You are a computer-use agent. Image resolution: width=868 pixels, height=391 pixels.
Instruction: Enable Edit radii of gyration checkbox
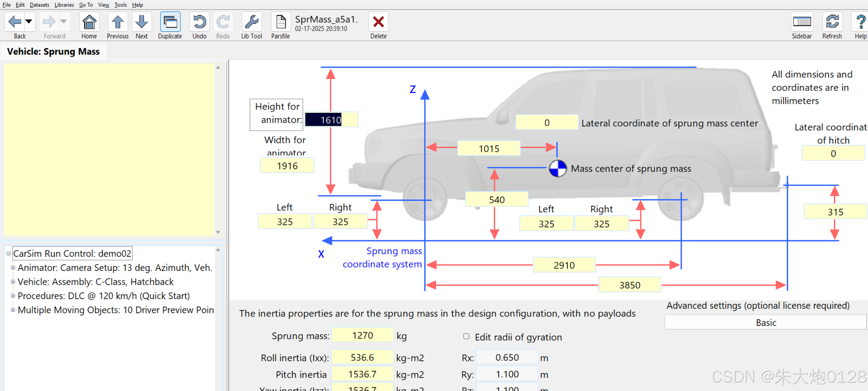[466, 336]
